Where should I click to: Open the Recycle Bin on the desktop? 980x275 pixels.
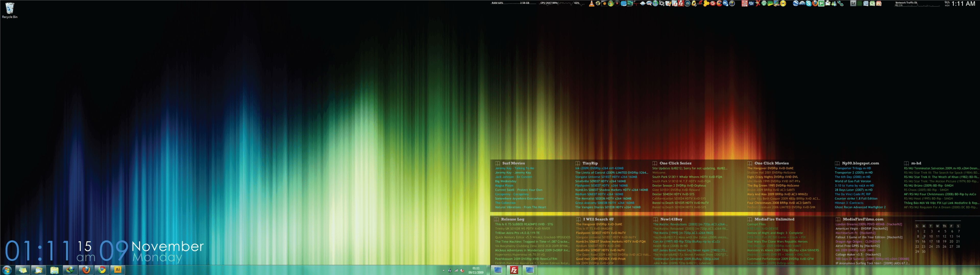(x=9, y=8)
